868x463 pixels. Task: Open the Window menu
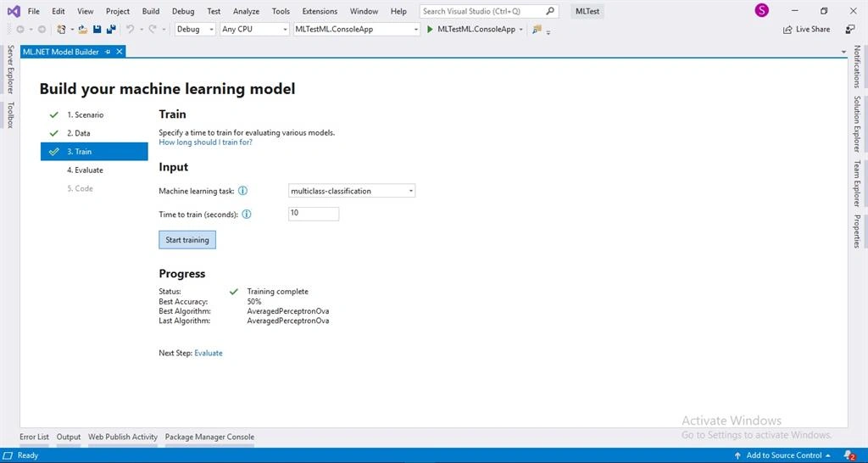coord(364,11)
